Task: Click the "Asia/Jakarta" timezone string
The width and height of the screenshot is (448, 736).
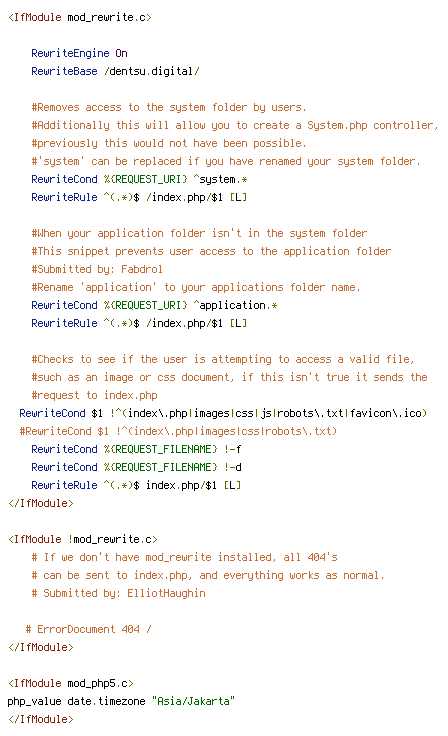Action: coord(193,701)
